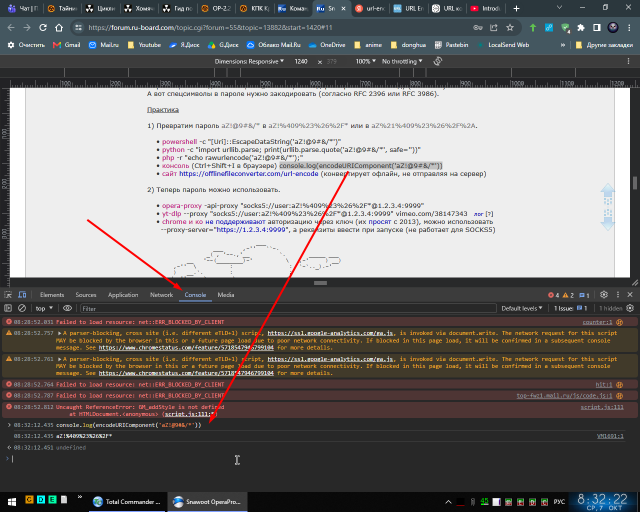Grab the viewport bottom resize handle

click(x=320, y=283)
